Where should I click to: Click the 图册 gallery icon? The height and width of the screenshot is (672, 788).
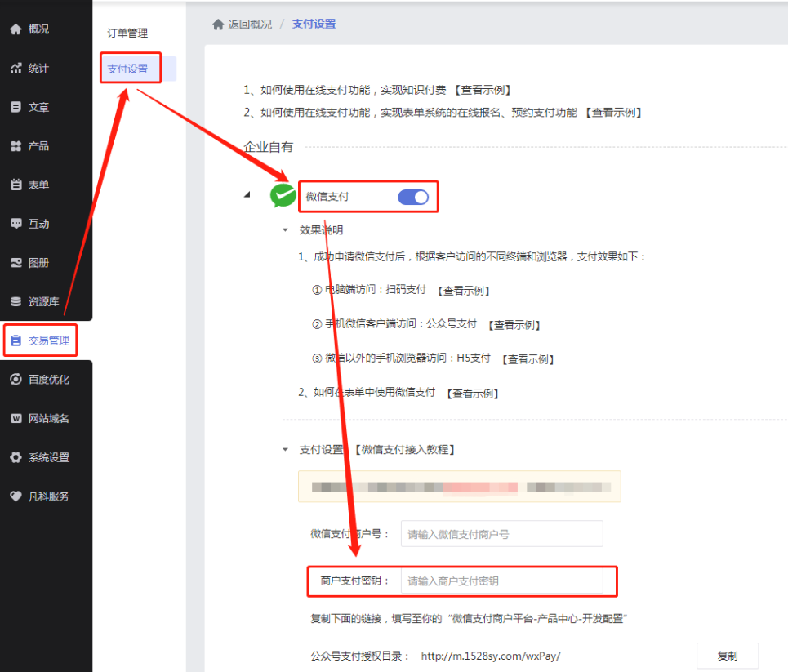[16, 263]
